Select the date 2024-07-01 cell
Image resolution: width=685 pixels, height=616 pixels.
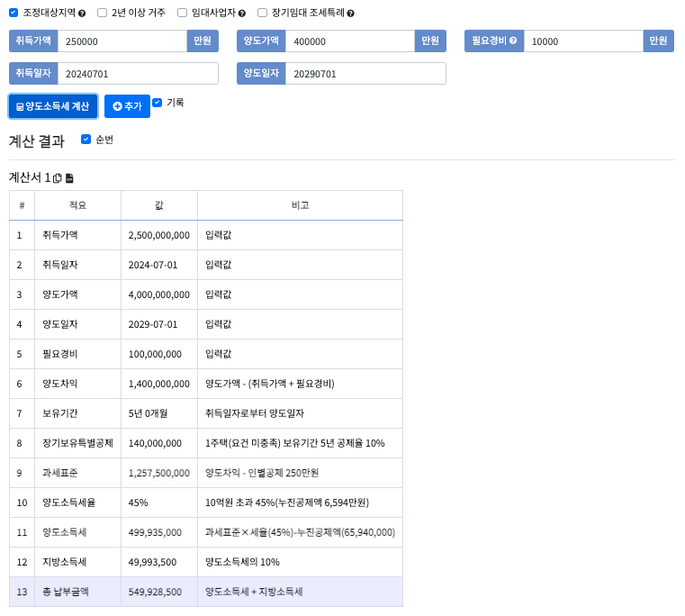coord(153,265)
